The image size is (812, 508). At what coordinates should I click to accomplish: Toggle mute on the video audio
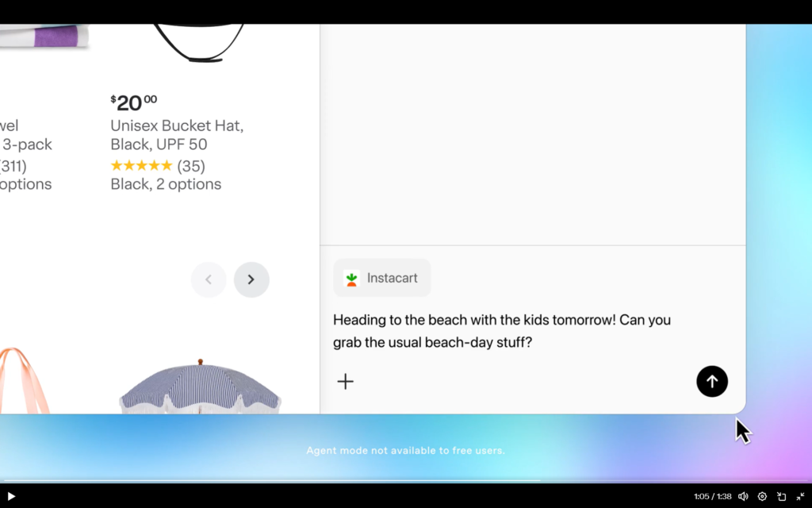[744, 496]
